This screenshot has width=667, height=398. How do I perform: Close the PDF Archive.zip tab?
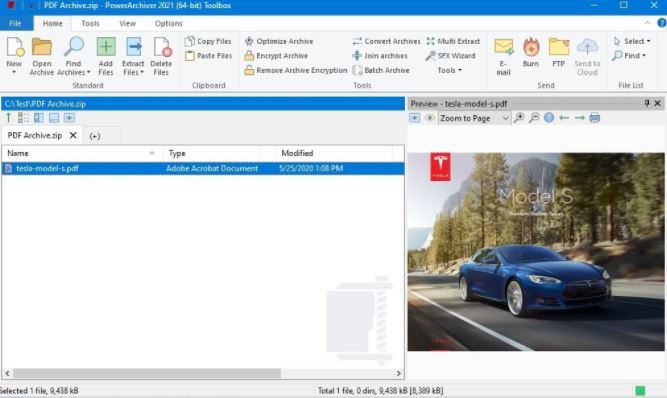73,135
